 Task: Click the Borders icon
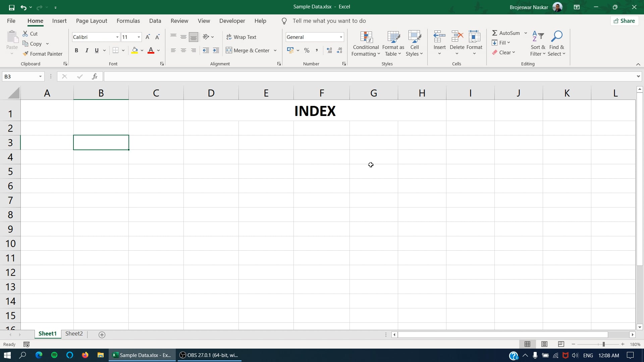coord(116,50)
